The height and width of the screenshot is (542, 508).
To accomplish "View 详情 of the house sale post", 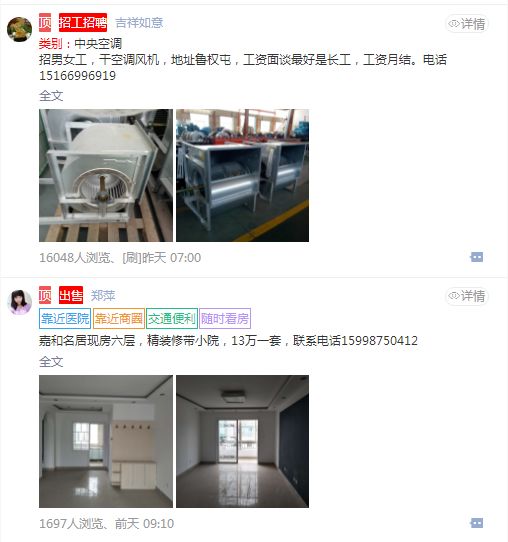I will [x=467, y=296].
